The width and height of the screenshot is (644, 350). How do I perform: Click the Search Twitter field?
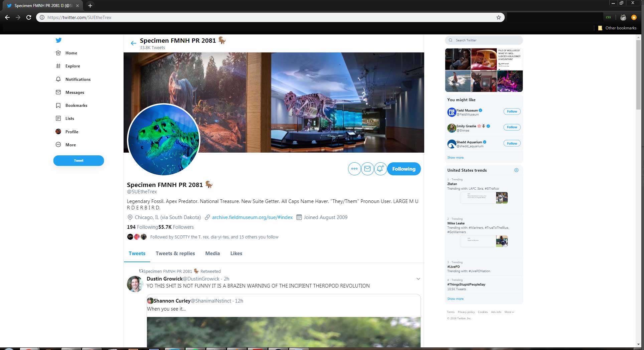click(484, 40)
